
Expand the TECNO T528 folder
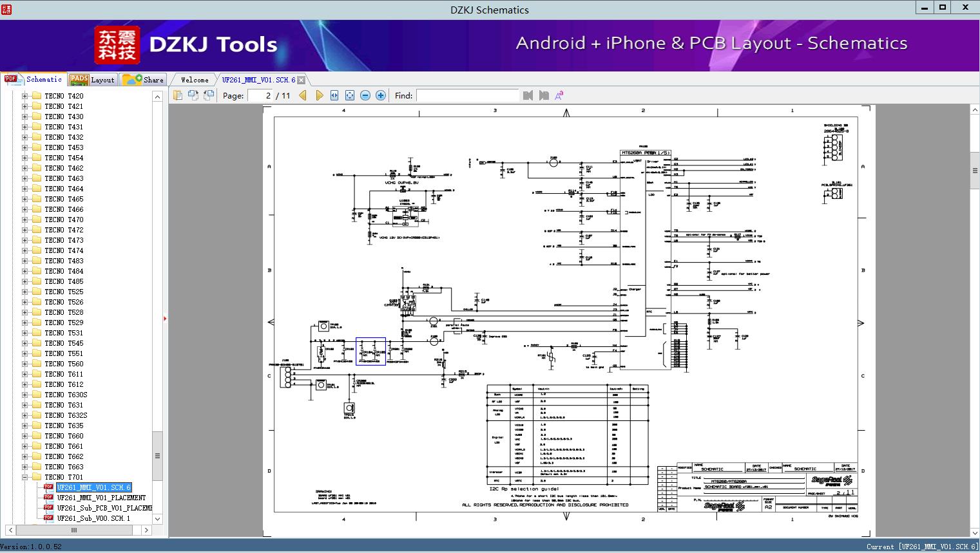tap(24, 312)
